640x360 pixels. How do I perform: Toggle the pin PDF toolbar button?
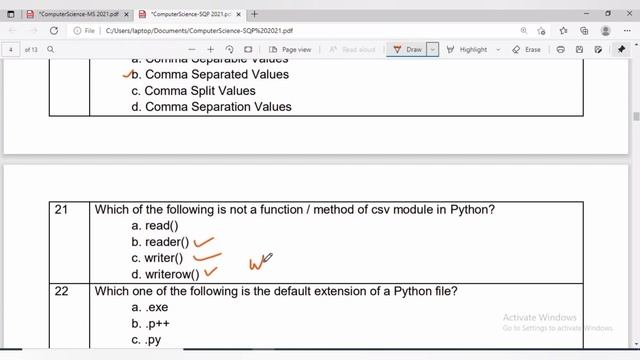(x=622, y=49)
